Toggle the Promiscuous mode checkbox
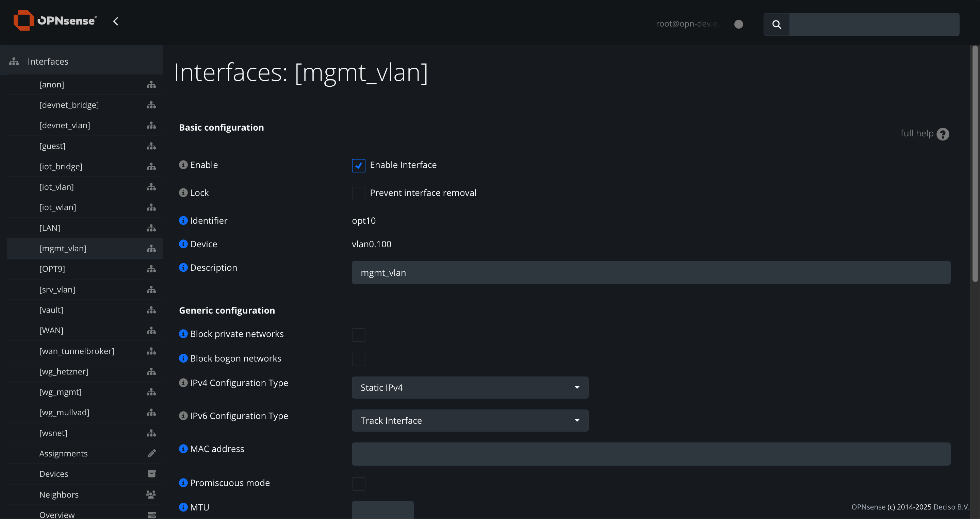Image resolution: width=980 pixels, height=519 pixels. [x=358, y=484]
